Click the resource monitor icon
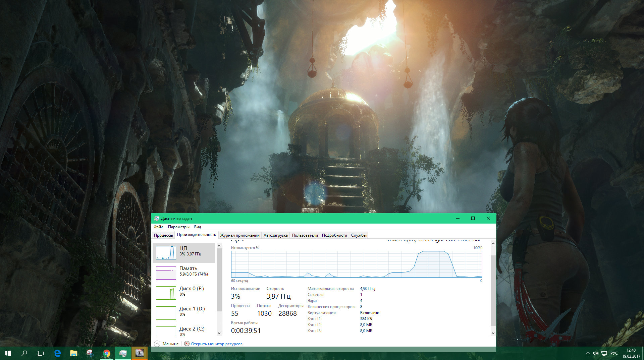This screenshot has height=360, width=644. (187, 344)
